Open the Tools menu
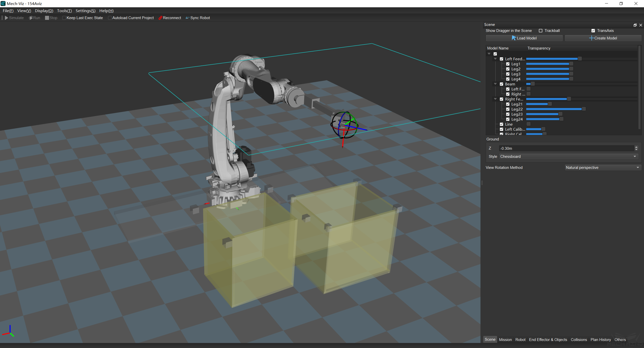Viewport: 644px width, 348px height. click(64, 11)
